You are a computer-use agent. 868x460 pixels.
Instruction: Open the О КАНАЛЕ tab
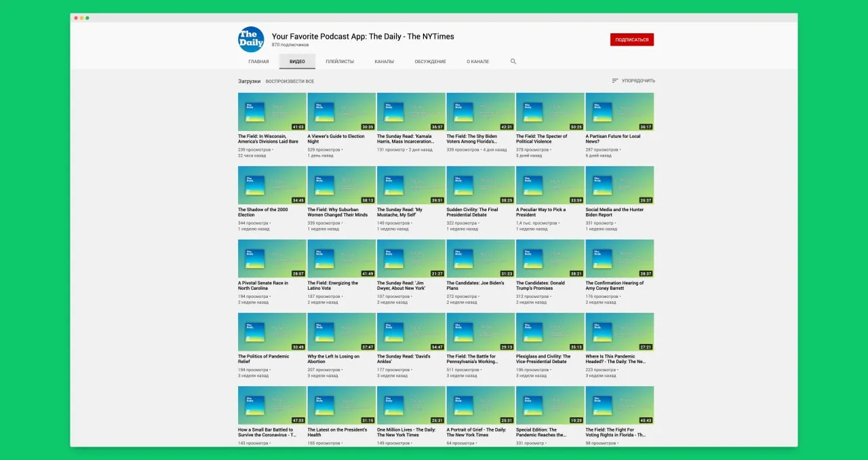coord(478,62)
